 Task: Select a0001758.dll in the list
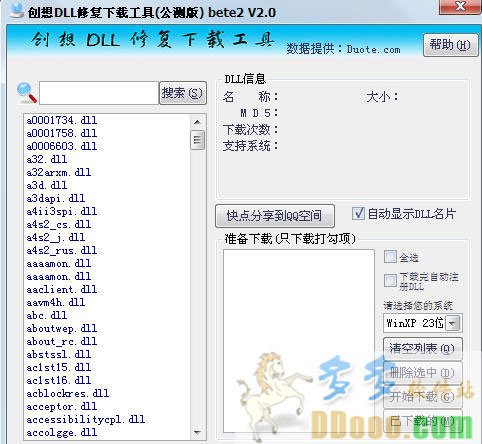62,133
